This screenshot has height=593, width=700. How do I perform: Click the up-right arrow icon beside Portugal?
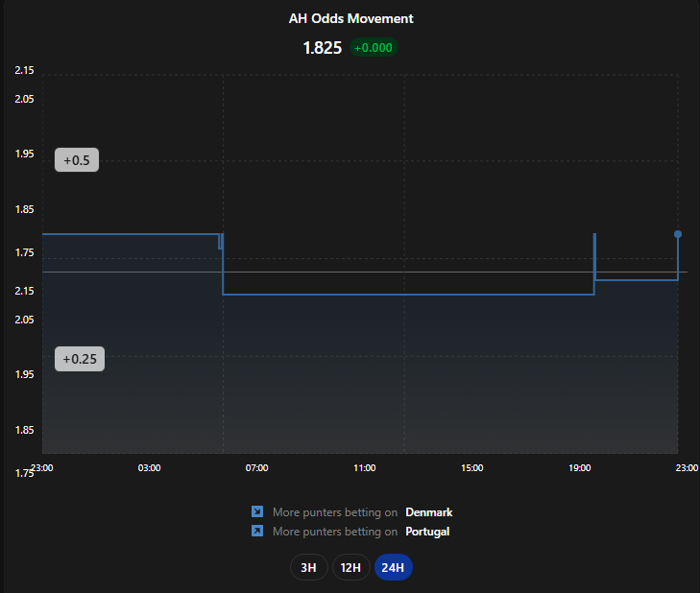257,531
